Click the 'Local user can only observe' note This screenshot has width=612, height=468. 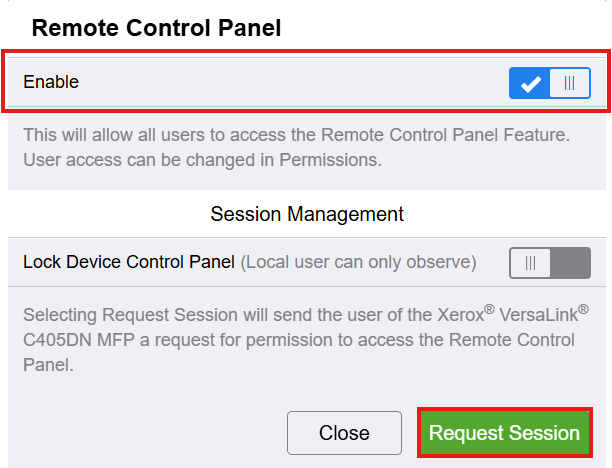click(359, 262)
